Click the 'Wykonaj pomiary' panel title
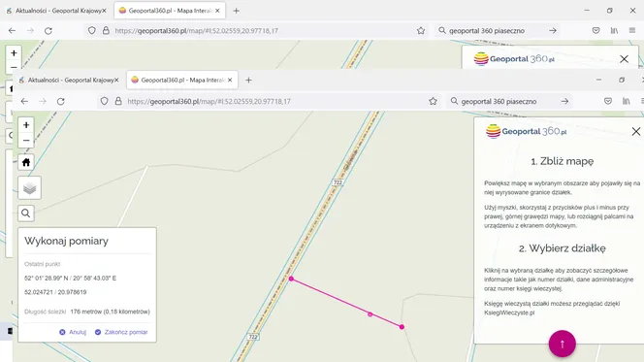 [66, 241]
